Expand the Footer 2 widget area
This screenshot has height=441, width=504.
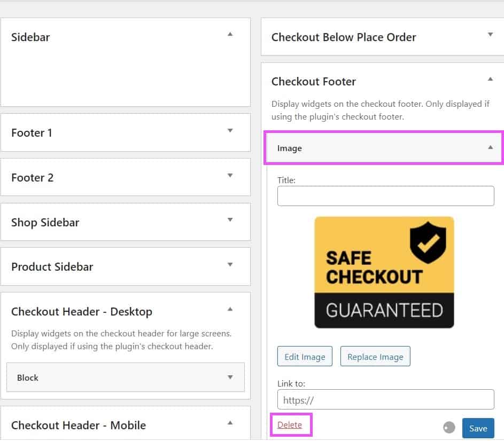(230, 175)
